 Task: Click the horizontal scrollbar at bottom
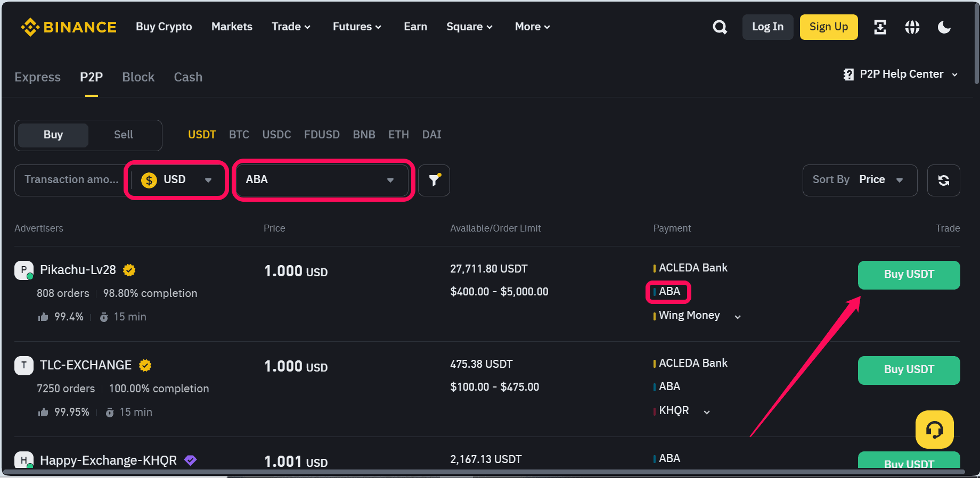[x=484, y=472]
